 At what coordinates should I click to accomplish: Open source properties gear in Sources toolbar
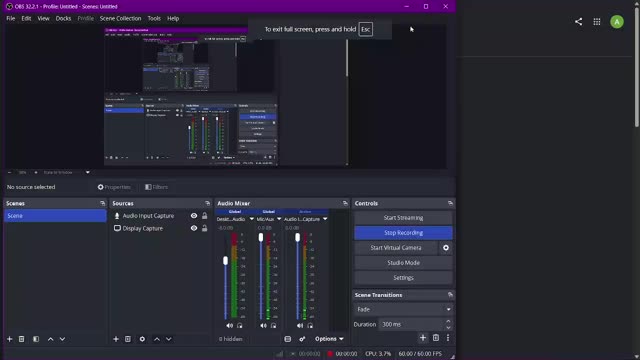142,339
